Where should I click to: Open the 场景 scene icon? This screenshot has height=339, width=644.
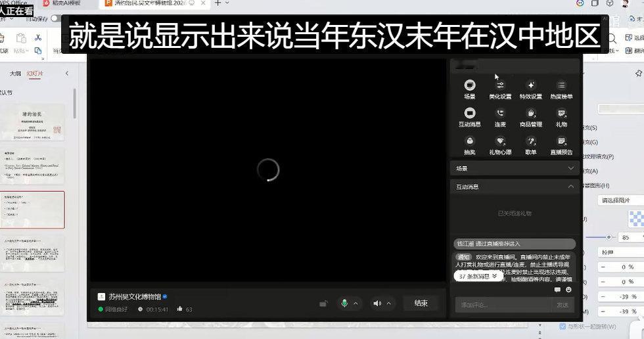[x=469, y=89]
